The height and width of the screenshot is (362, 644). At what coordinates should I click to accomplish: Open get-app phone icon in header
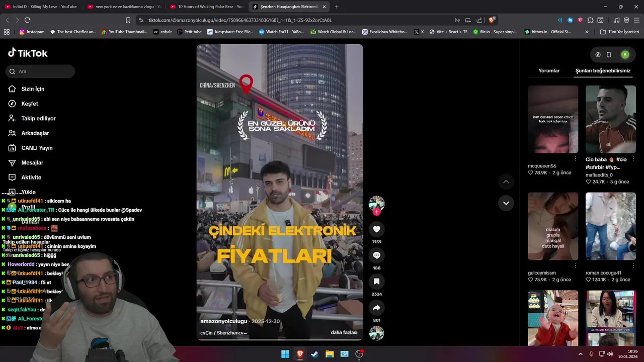(x=609, y=55)
